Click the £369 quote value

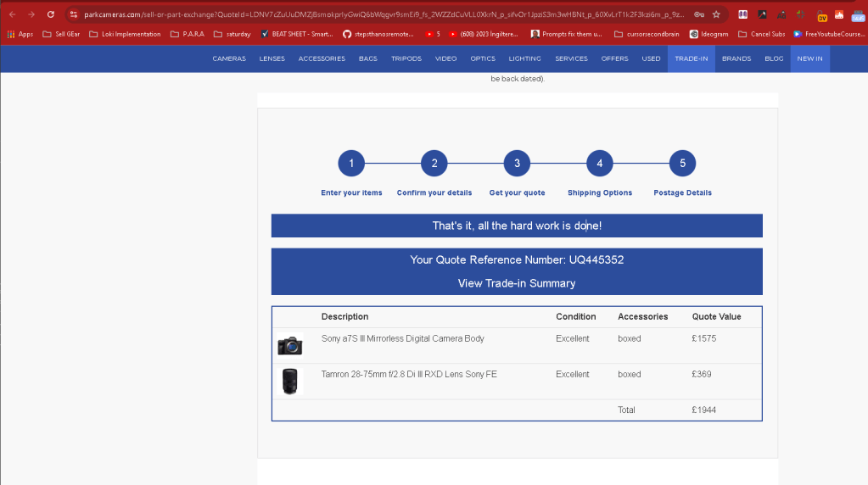(x=702, y=375)
